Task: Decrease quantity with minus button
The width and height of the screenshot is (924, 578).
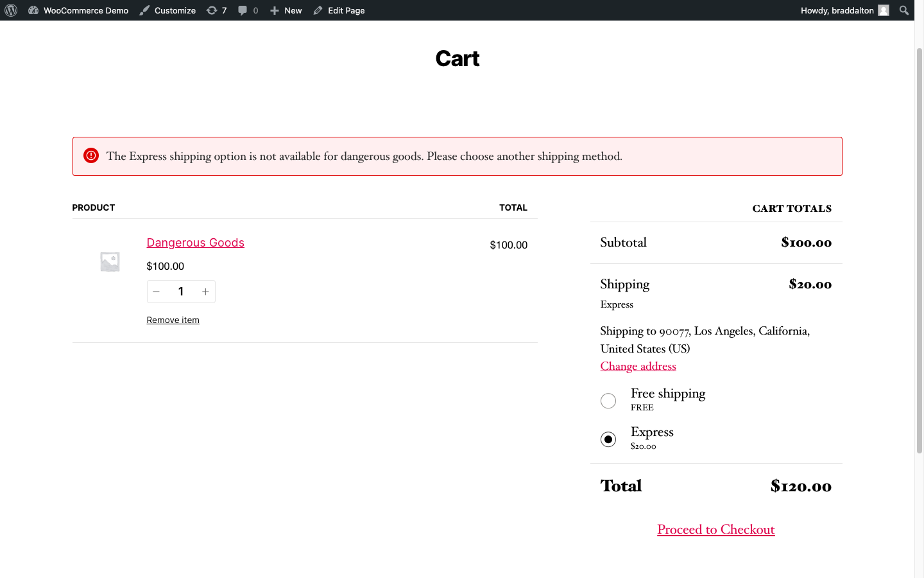Action: point(156,292)
